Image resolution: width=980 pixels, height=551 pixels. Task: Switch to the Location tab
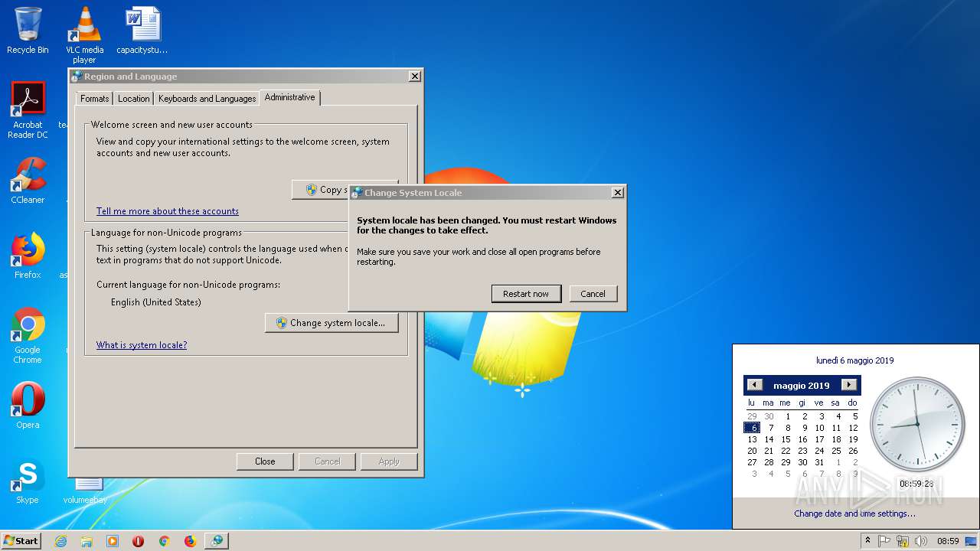click(x=134, y=99)
